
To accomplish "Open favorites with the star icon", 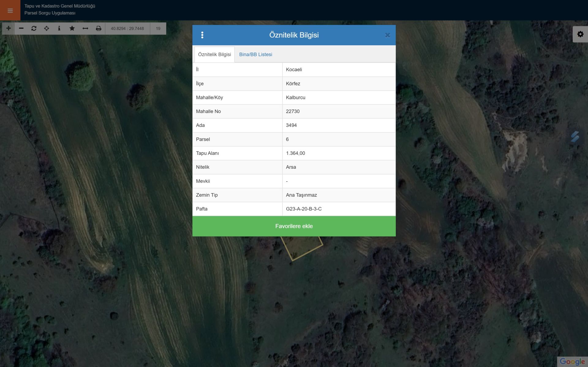I will 72,28.
